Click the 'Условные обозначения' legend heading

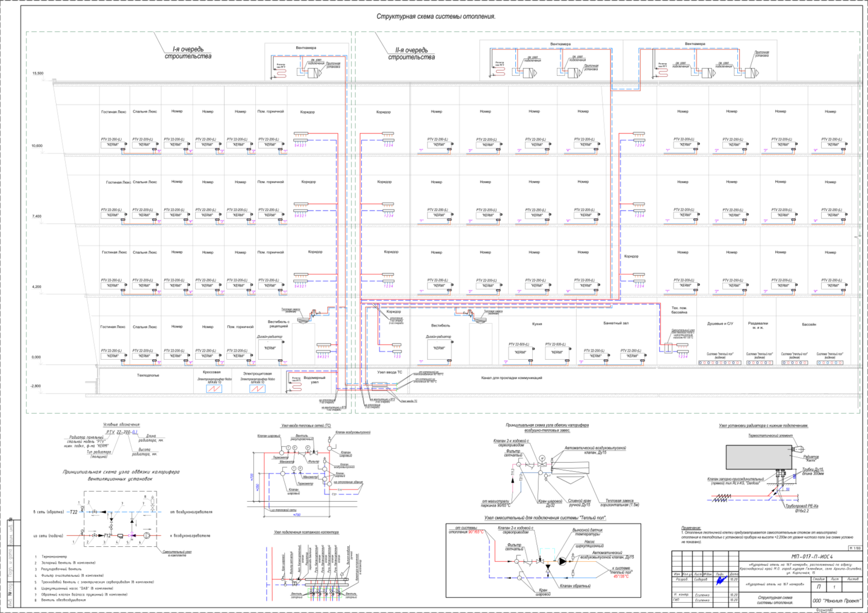point(122,425)
